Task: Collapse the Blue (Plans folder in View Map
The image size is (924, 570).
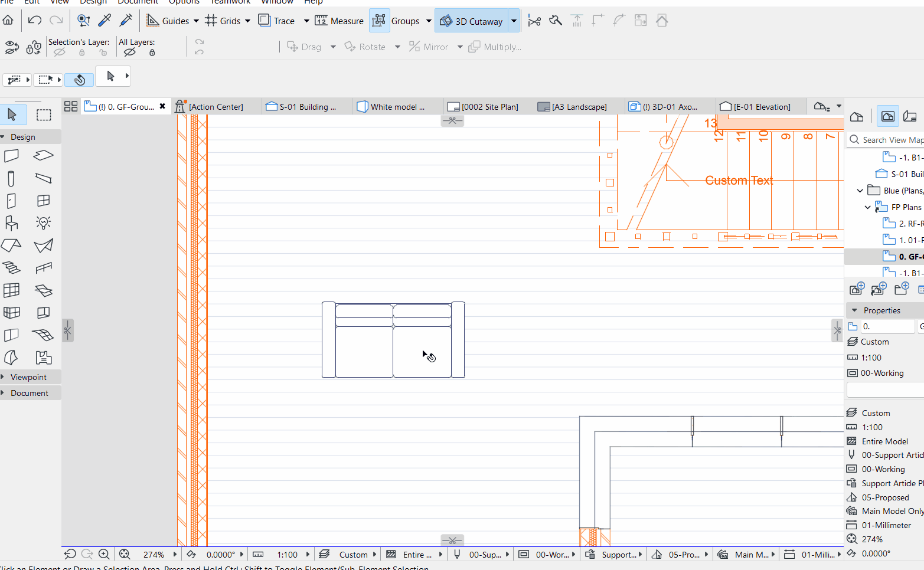Action: [860, 191]
